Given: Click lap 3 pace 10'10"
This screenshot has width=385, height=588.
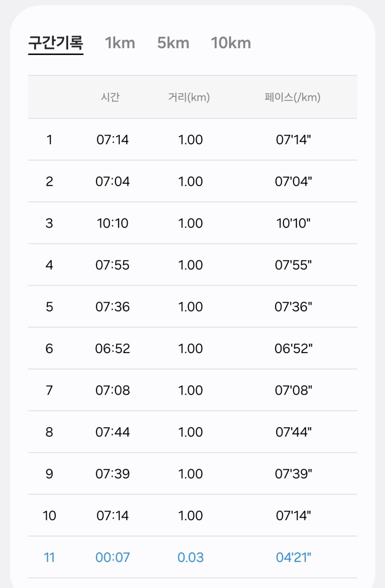Looking at the screenshot, I should (x=293, y=223).
